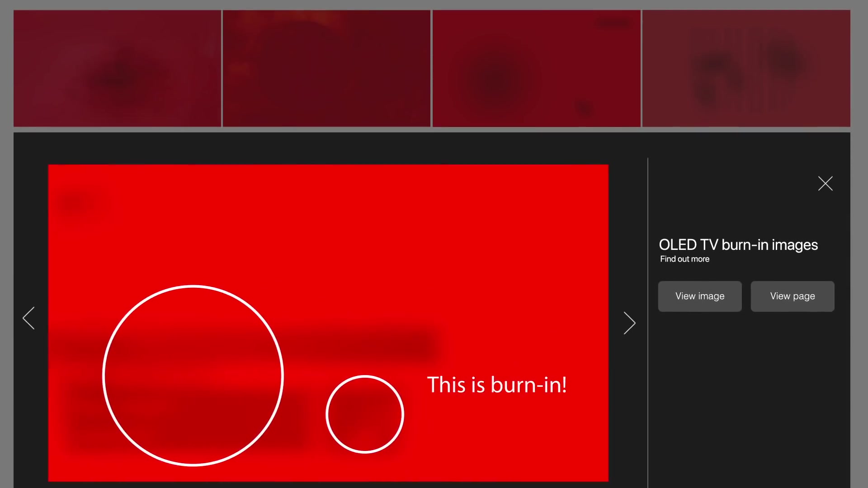
Task: Select the third thumbnail in top row
Action: click(x=536, y=68)
